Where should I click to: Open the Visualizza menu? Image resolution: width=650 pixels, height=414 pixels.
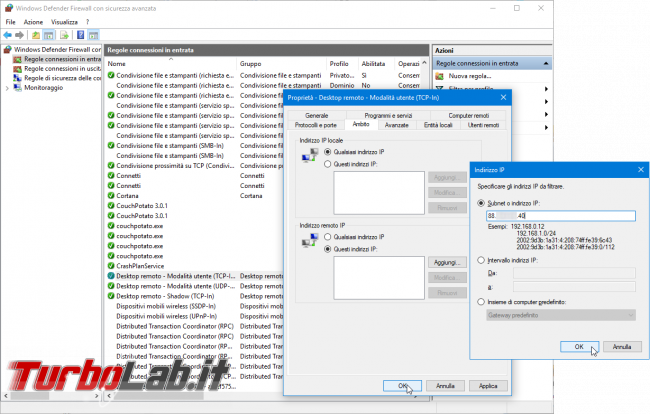(64, 22)
